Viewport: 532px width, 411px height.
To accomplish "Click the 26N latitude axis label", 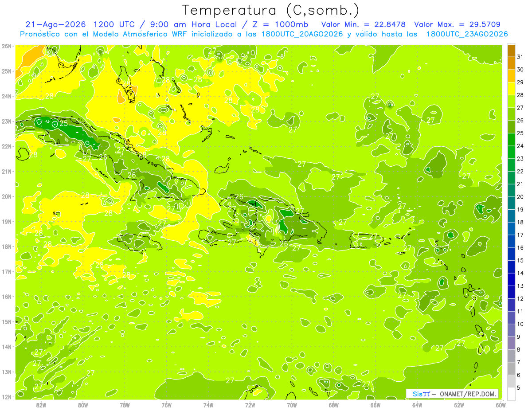I will coord(7,46).
